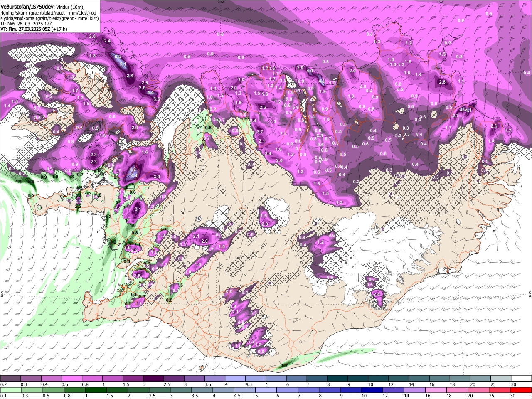Pick the snow swatch between 1 and 1.5
The width and height of the screenshot is (532, 399).
[x=112, y=379]
